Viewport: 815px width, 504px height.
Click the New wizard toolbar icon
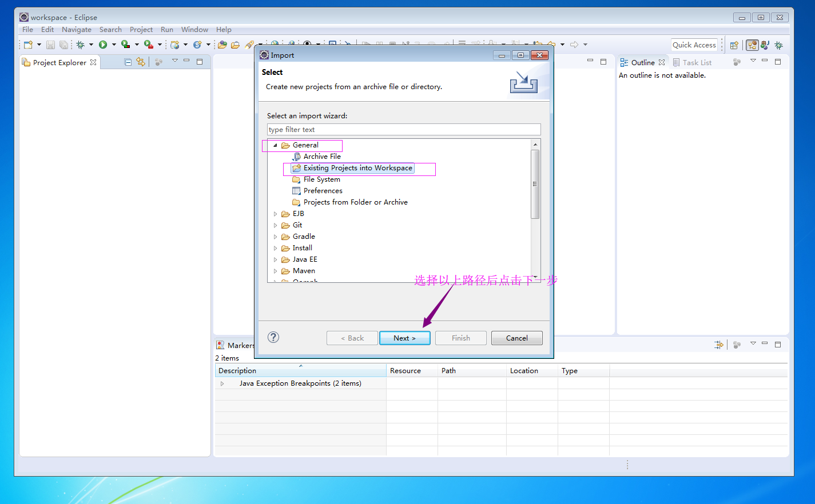pyautogui.click(x=28, y=45)
